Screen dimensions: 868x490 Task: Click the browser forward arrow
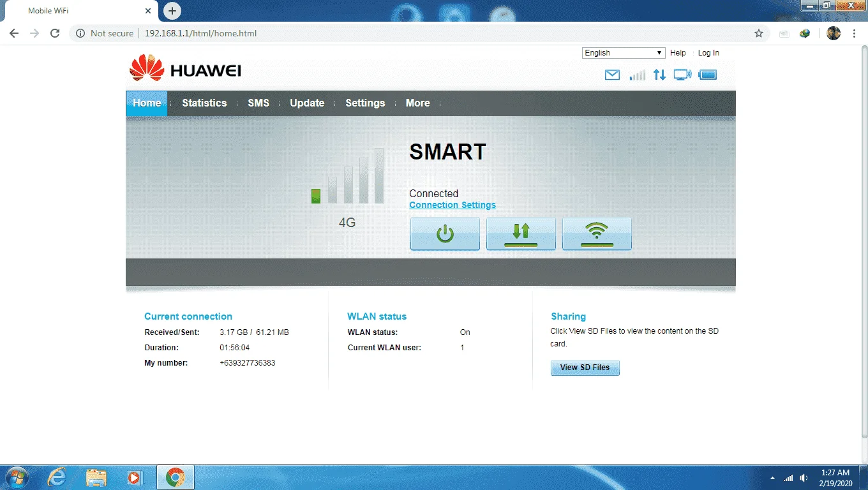[x=34, y=33]
